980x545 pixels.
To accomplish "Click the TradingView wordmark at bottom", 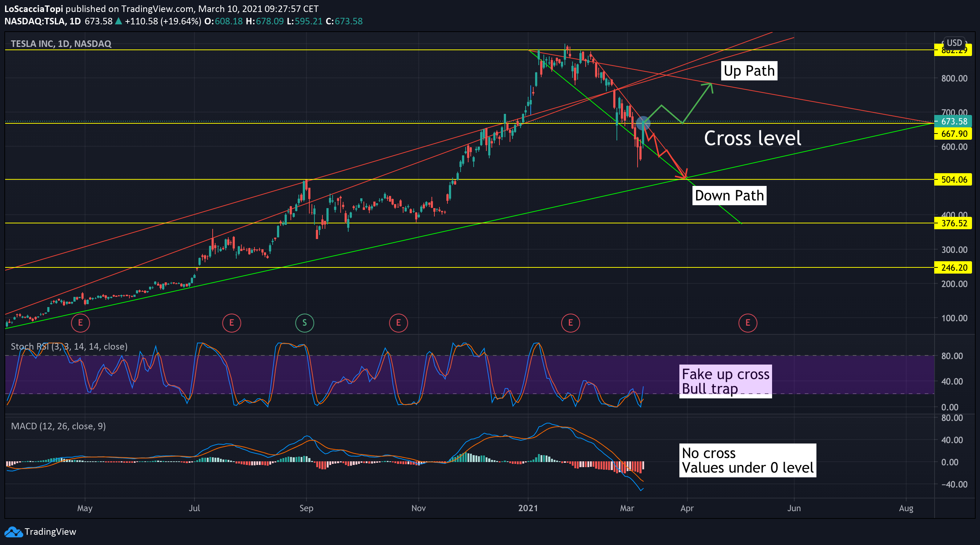I will (50, 532).
